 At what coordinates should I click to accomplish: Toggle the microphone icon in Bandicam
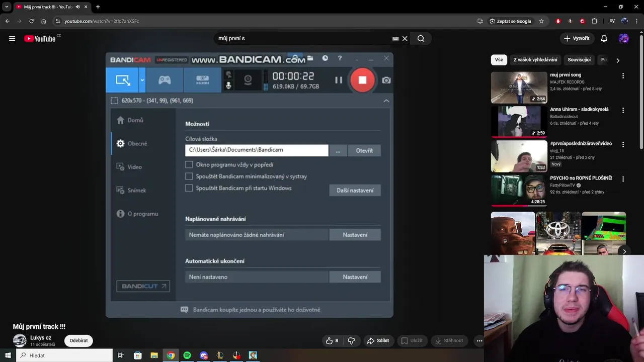pos(228,85)
